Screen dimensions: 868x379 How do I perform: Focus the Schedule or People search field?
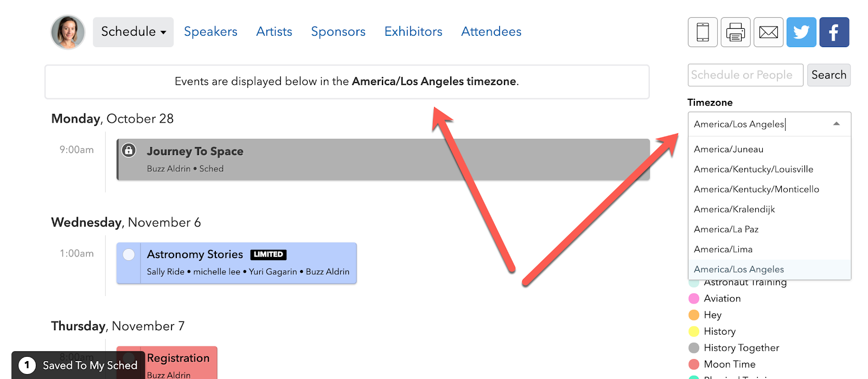pos(745,75)
